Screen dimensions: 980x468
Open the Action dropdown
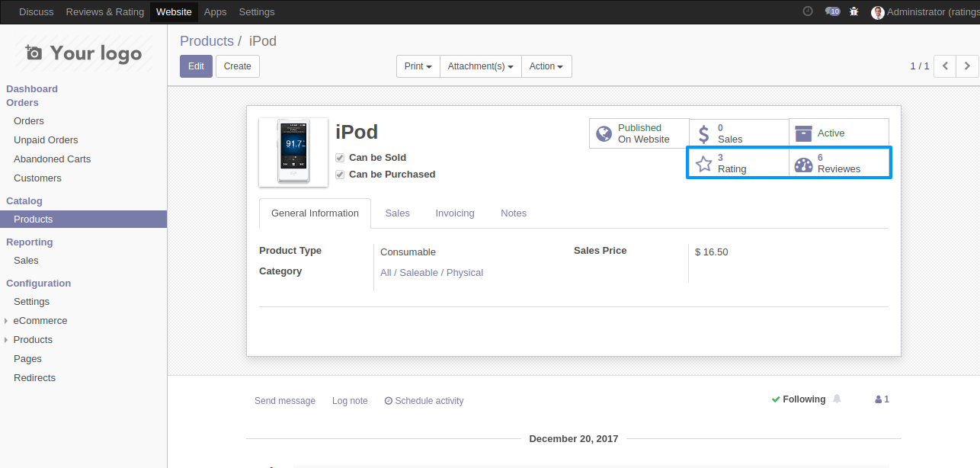pyautogui.click(x=546, y=66)
